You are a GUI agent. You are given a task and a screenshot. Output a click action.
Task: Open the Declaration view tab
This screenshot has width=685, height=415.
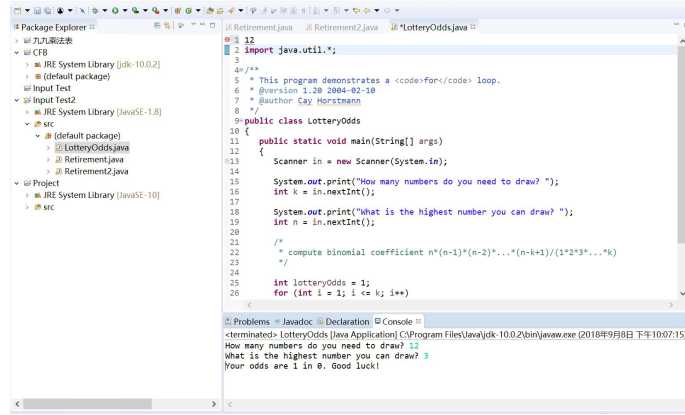(343, 322)
